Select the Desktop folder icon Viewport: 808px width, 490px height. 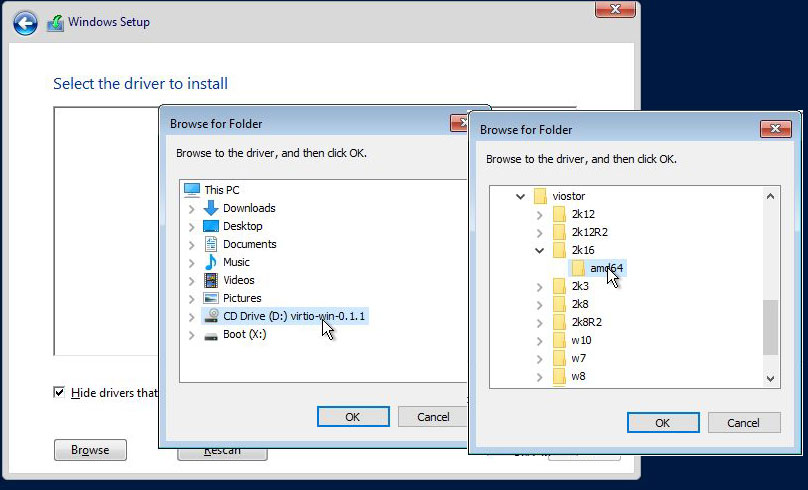point(211,226)
